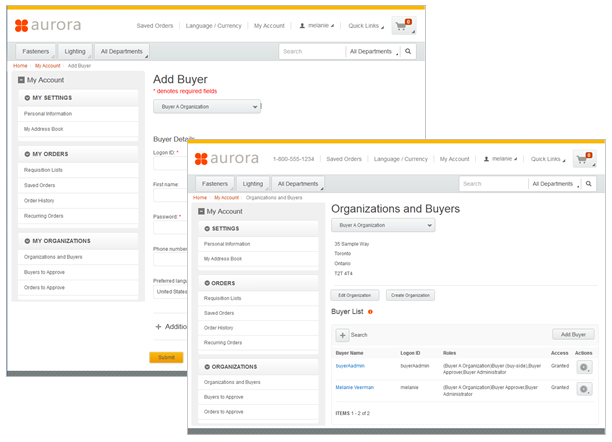This screenshot has height=442, width=612.
Task: Open Melanie Veerman buyer name link
Action: coord(354,388)
